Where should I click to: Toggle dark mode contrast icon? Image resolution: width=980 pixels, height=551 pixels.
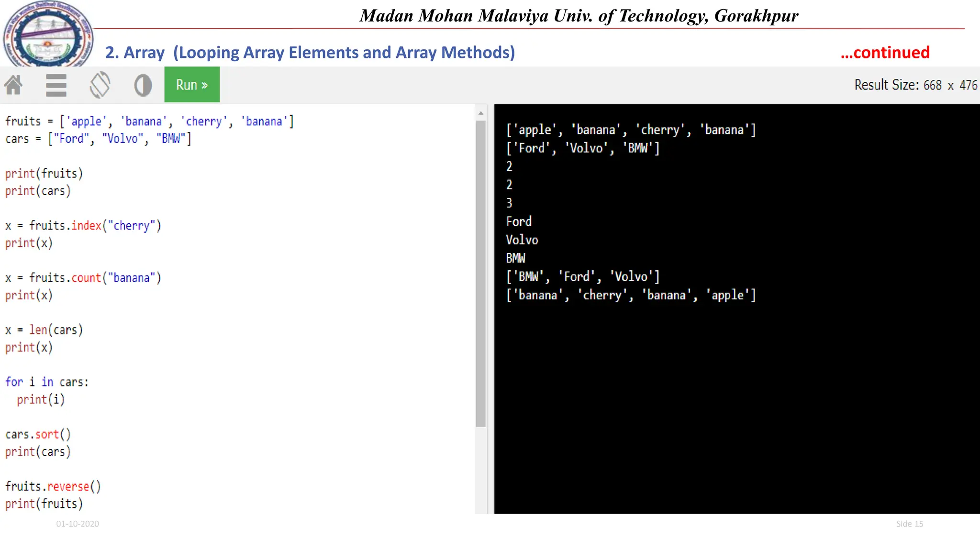tap(143, 85)
